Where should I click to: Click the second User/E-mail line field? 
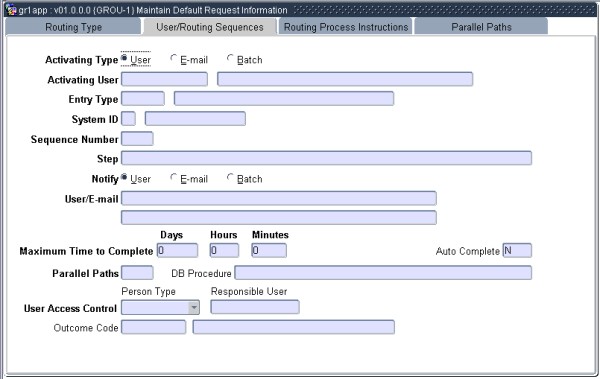pos(279,217)
